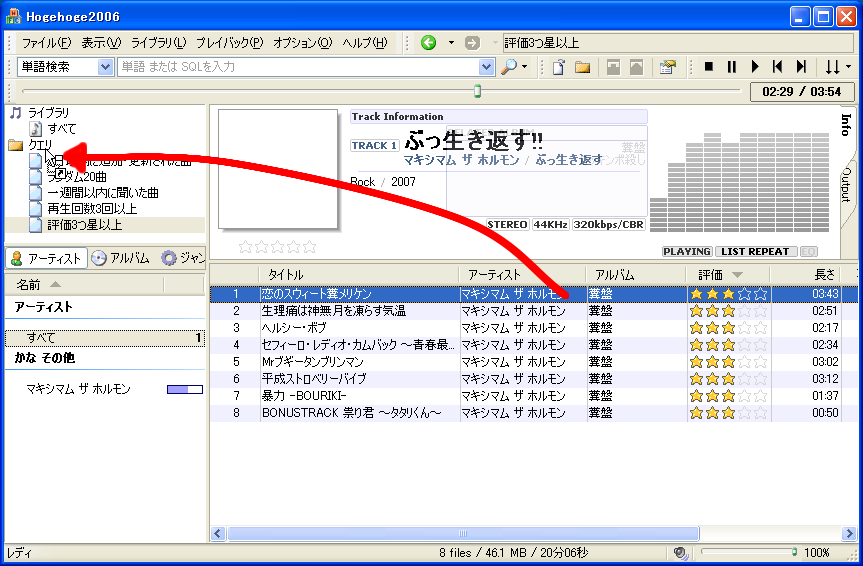Sort by the 評価 column header
The height and width of the screenshot is (566, 863).
pyautogui.click(x=728, y=274)
